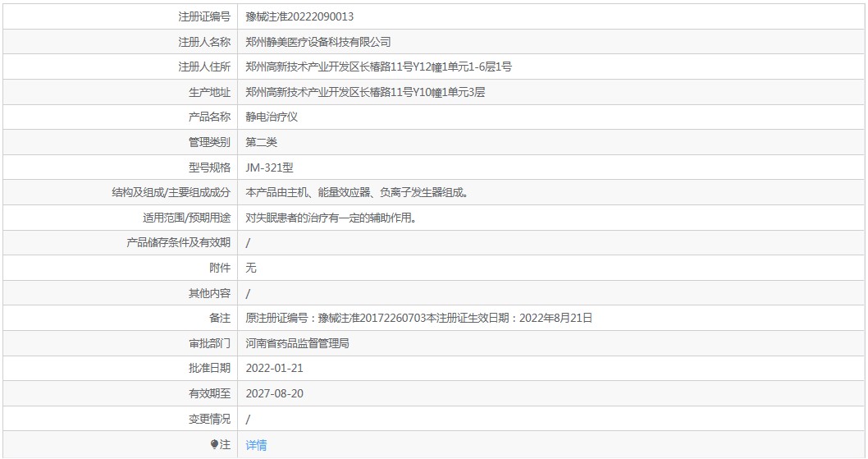Select the slash value for 变更情况
The width and height of the screenshot is (868, 459).
tap(248, 419)
